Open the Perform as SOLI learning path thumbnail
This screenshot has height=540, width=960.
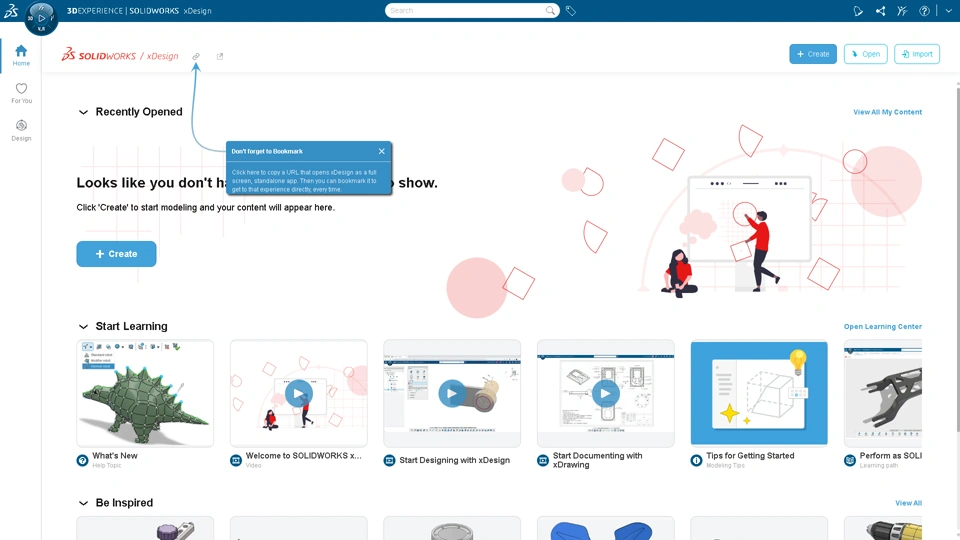pyautogui.click(x=883, y=393)
